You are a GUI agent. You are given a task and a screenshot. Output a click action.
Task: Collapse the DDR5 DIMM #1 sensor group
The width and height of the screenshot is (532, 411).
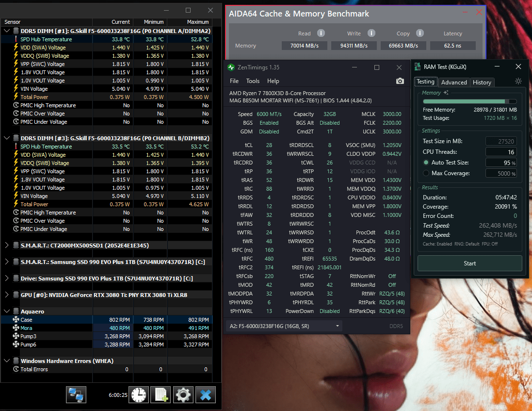[x=7, y=31]
